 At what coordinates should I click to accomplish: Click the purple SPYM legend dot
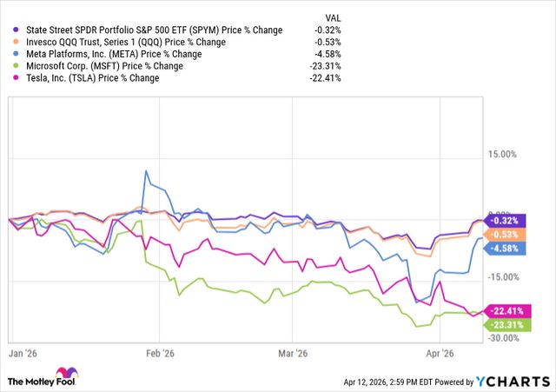(9, 30)
